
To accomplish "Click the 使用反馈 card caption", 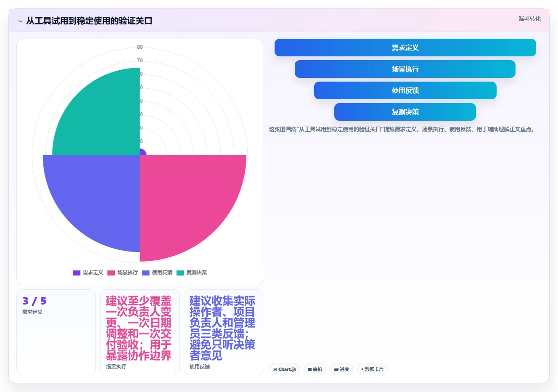I will pos(200,367).
